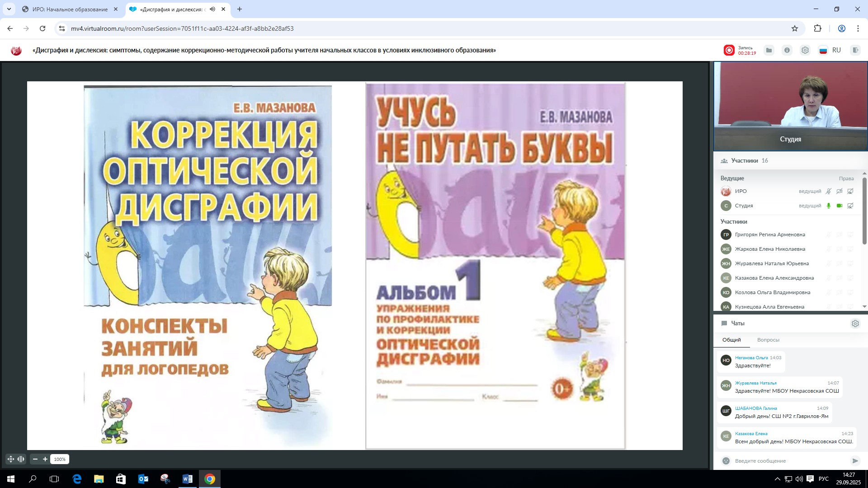Toggle Студия's green camera icon
Viewport: 868px width, 488px height.
coord(840,206)
